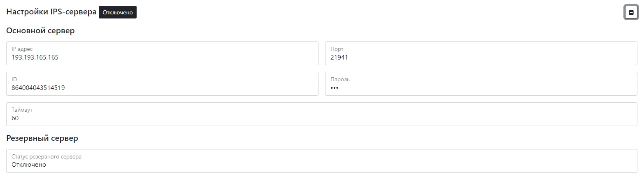
Task: Click the IP address value 193.193.165.165
Action: click(35, 57)
